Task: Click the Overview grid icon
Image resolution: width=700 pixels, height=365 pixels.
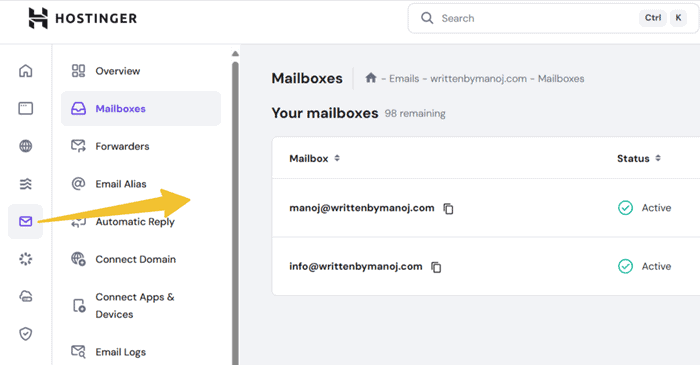Action: [x=78, y=71]
